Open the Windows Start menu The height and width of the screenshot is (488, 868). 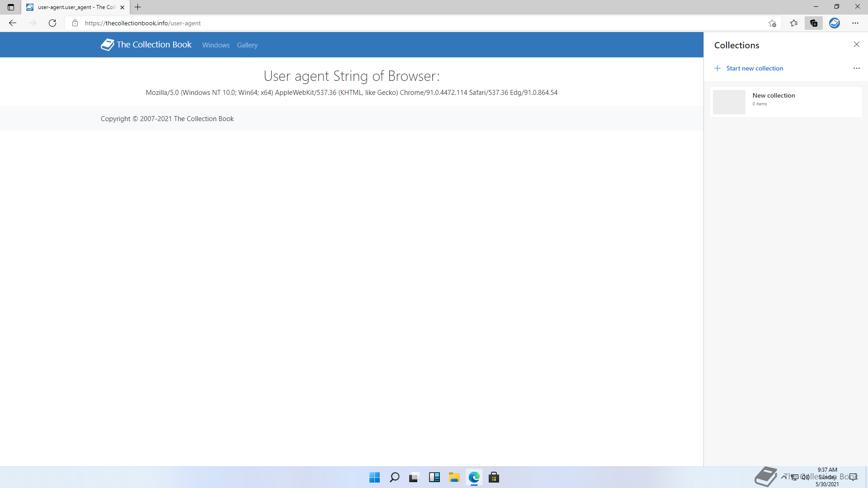pos(374,477)
